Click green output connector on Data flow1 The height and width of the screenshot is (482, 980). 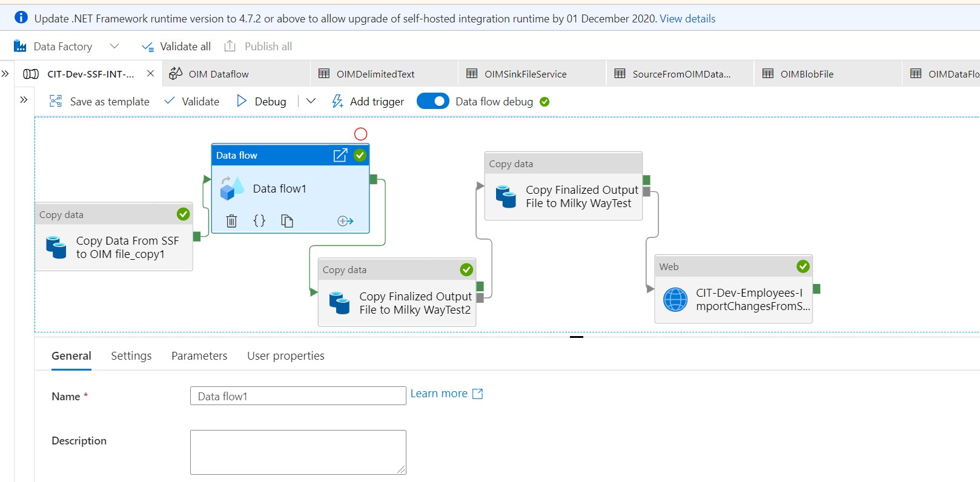(373, 179)
